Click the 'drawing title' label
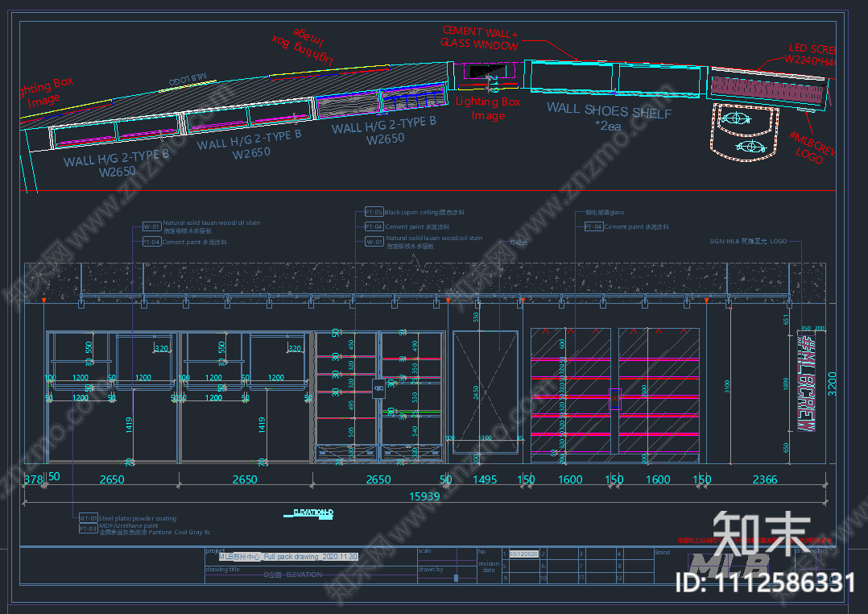This screenshot has width=868, height=614. pyautogui.click(x=222, y=569)
